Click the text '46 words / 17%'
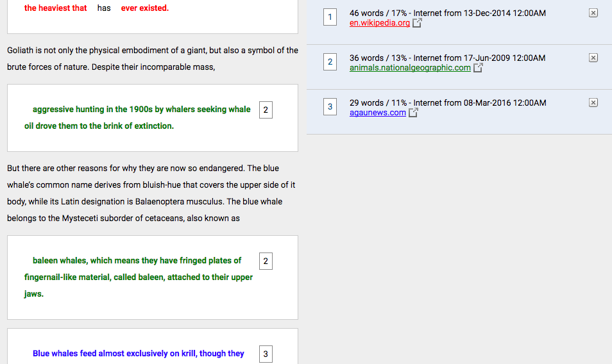Screen dimensions: 612x364 [378, 13]
